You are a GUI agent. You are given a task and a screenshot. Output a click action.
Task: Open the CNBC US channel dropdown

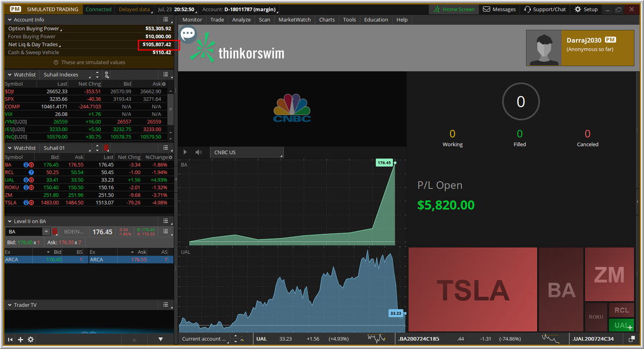(246, 152)
